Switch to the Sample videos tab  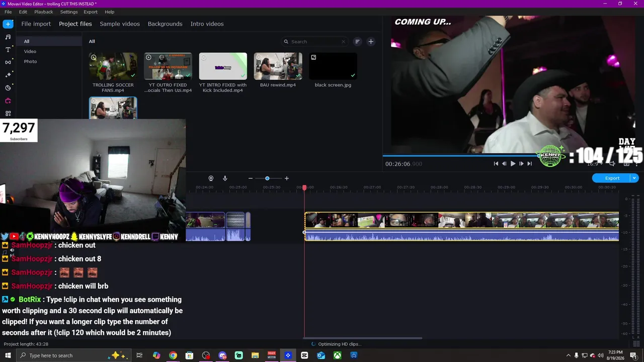pyautogui.click(x=120, y=24)
